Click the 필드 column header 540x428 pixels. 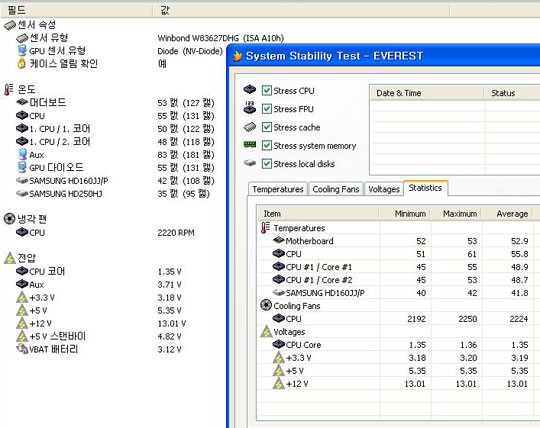click(76, 10)
